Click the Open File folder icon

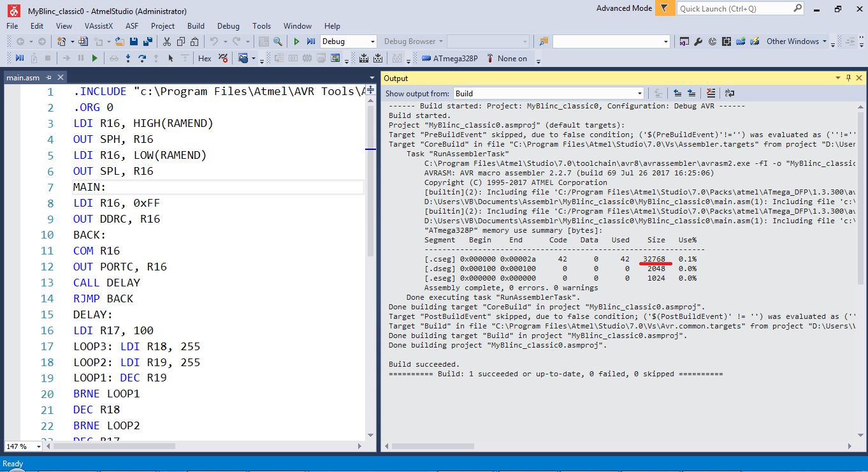120,41
